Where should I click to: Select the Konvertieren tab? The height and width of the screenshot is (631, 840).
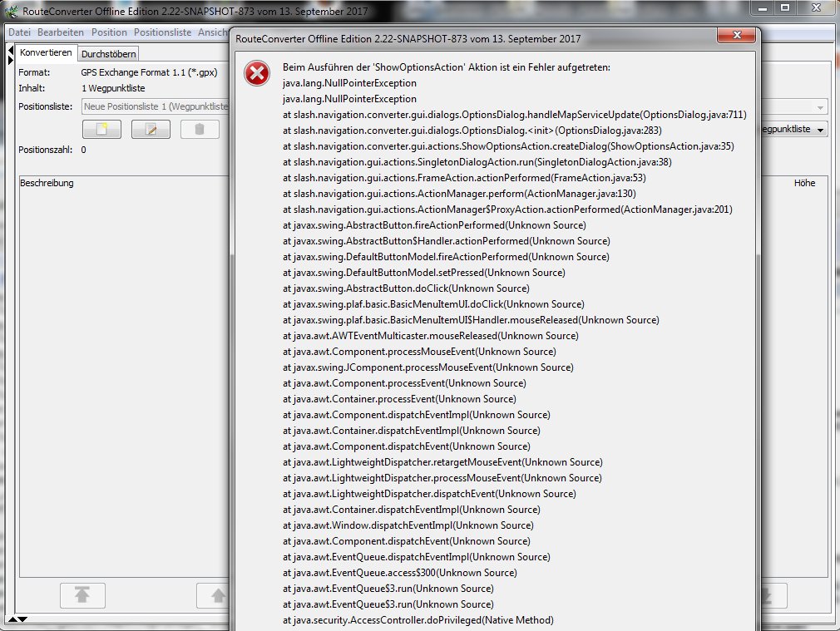[x=46, y=52]
